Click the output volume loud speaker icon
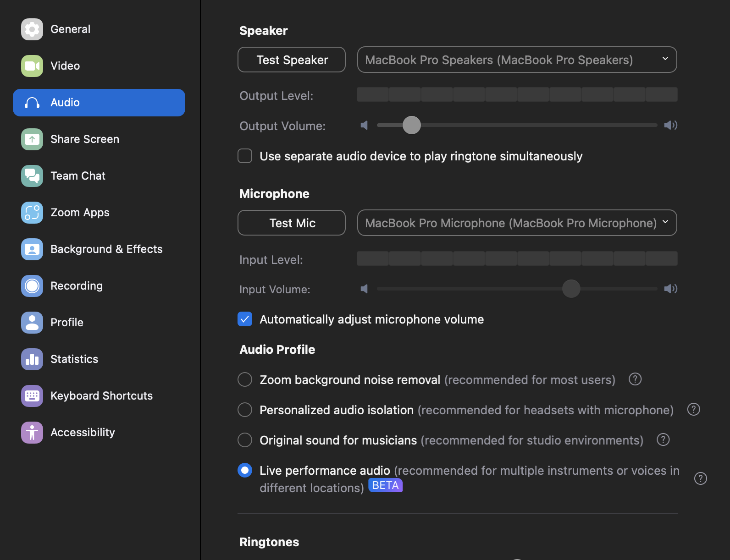This screenshot has height=560, width=730. point(671,125)
